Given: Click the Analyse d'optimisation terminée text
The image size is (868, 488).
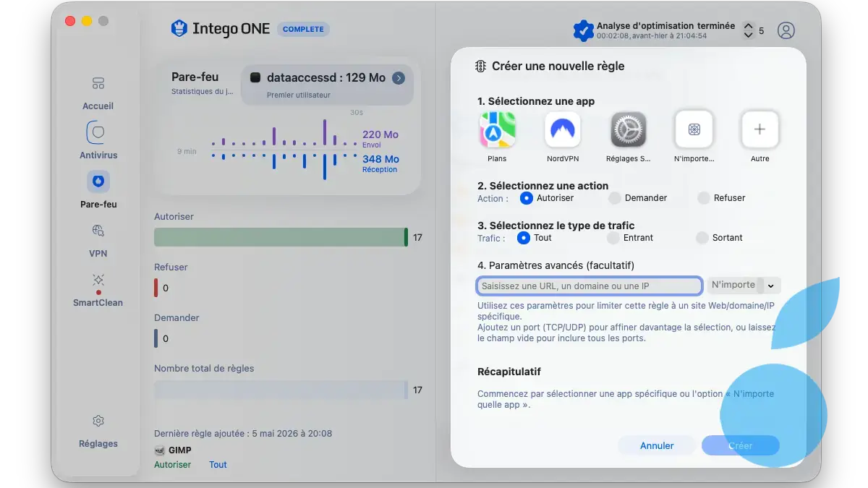Looking at the screenshot, I should [665, 26].
